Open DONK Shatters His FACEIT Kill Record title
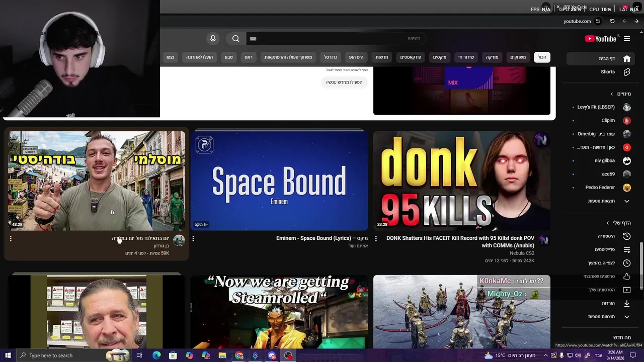 click(x=460, y=242)
